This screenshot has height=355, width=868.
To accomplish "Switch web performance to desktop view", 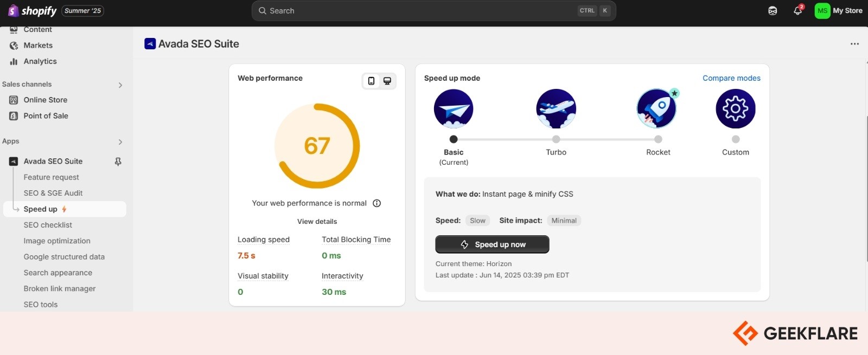I will tap(387, 81).
